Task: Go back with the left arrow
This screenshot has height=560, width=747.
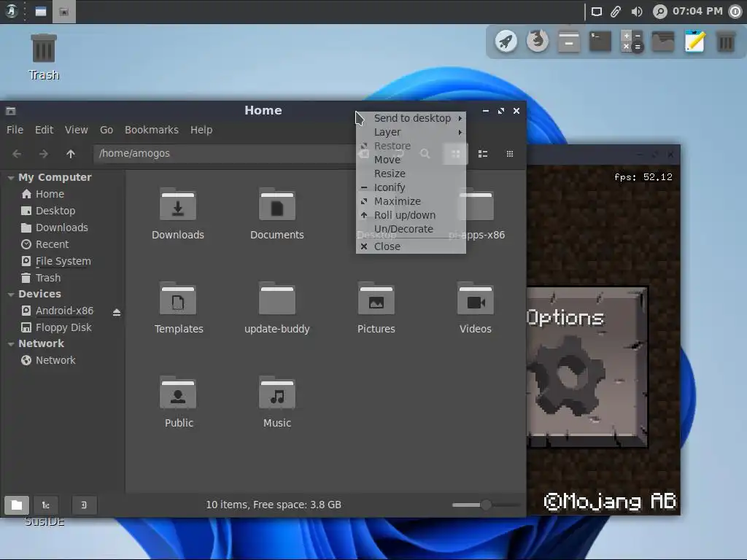Action: click(x=17, y=154)
